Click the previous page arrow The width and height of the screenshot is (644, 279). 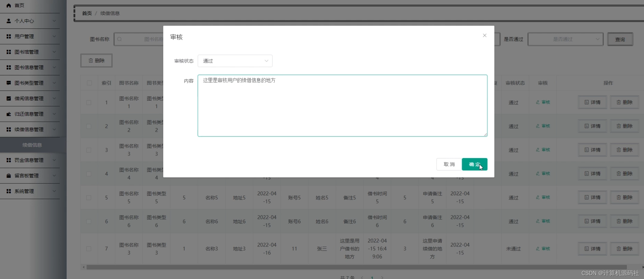[362, 277]
